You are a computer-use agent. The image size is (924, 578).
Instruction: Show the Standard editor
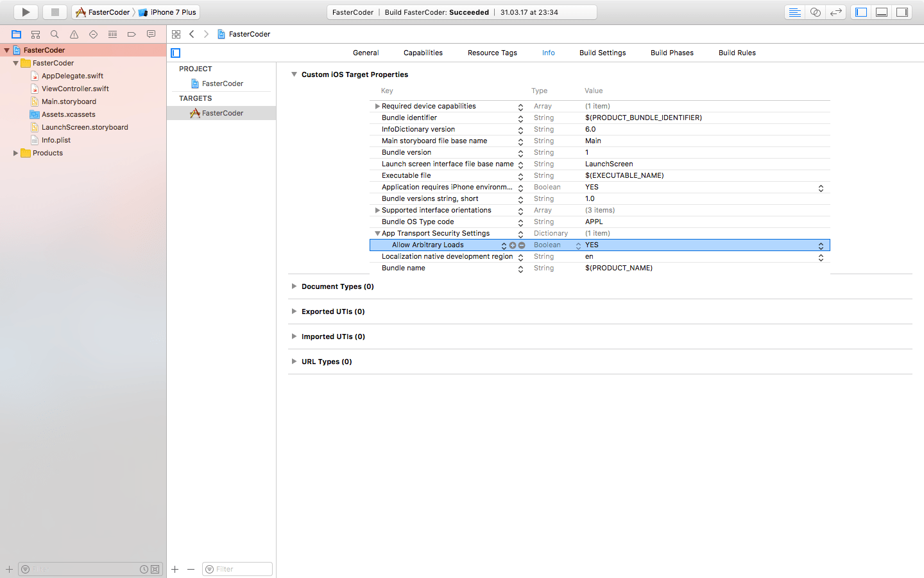[x=794, y=12]
